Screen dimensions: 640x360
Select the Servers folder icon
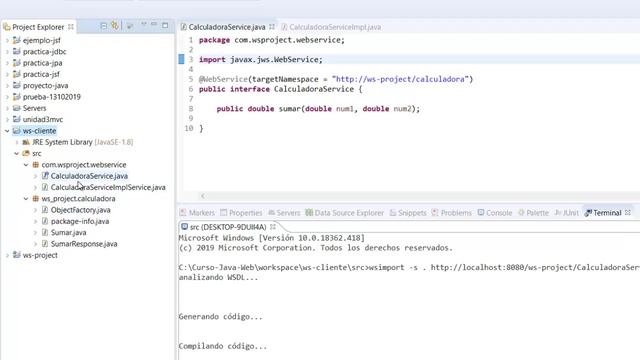coord(16,108)
